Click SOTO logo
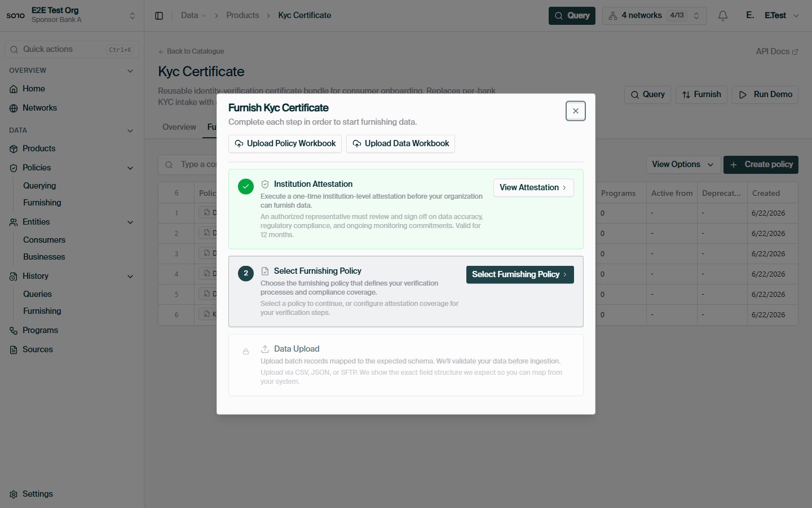The width and height of the screenshot is (812, 508). pyautogui.click(x=16, y=16)
